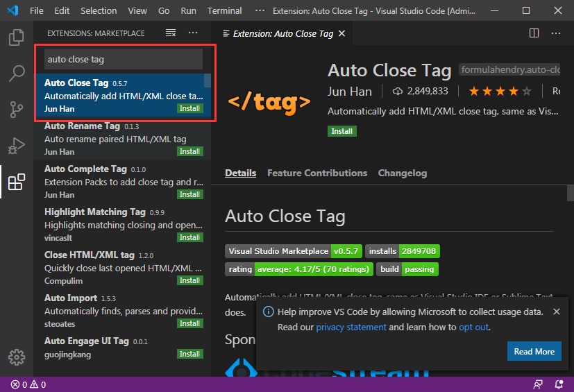Install Auto Close Tag from the list

pos(189,108)
